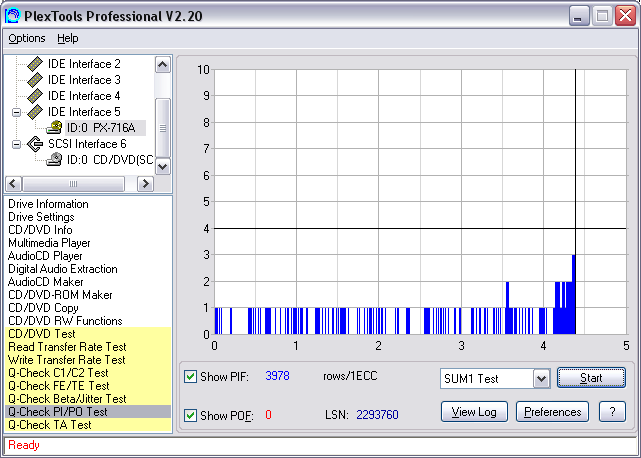Open CD/DVD Copy
Screen dimensions: 641x458
coord(43,308)
